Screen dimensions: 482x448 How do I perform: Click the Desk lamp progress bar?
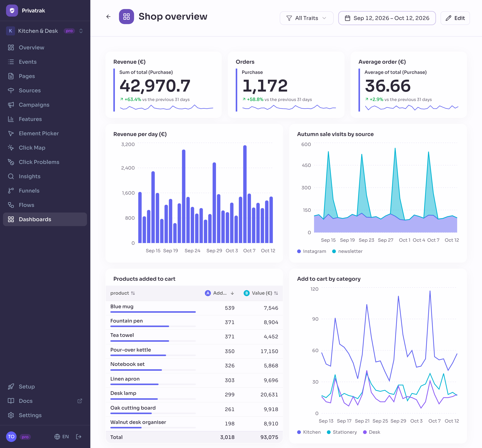[153, 399]
